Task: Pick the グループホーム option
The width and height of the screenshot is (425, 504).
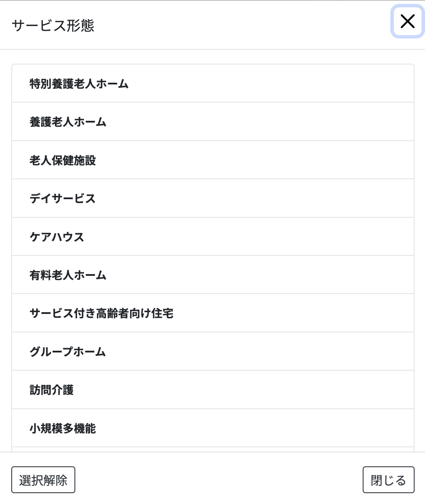Action: coord(68,352)
